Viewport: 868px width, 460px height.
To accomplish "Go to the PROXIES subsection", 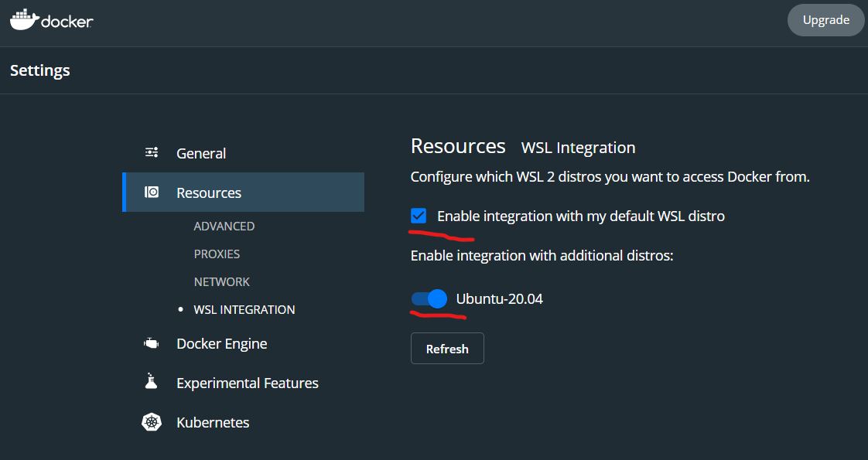I will tap(217, 254).
